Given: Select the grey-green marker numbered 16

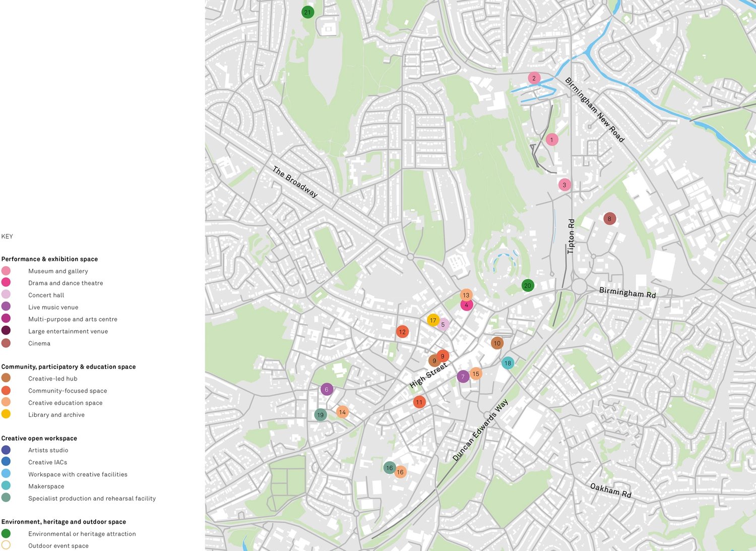Looking at the screenshot, I should pos(390,468).
